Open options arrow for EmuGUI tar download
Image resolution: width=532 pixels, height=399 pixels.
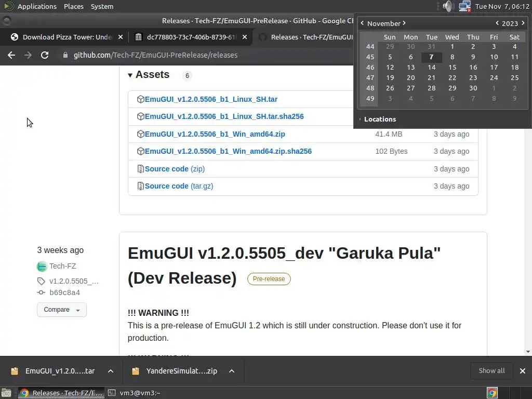coord(111,371)
